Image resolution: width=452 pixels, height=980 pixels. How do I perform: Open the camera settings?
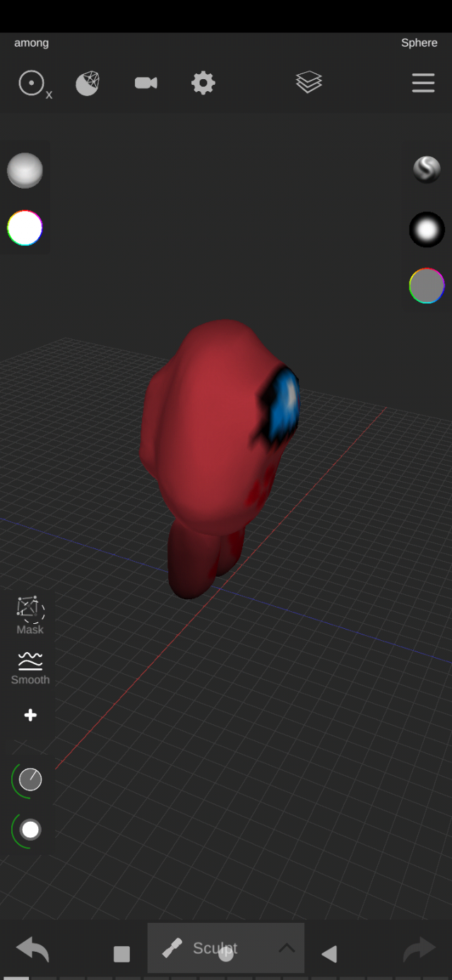point(145,83)
